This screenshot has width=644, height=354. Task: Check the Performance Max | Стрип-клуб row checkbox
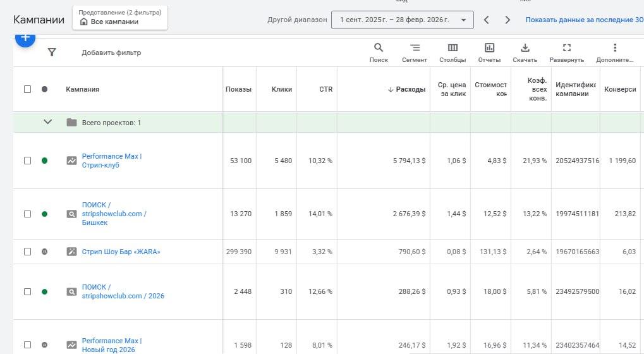pyautogui.click(x=27, y=161)
